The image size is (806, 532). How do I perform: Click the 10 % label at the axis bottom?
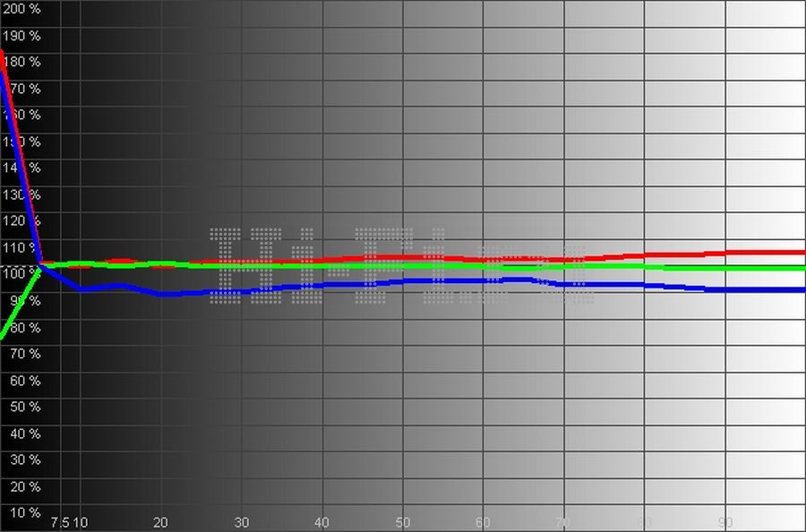(x=23, y=512)
